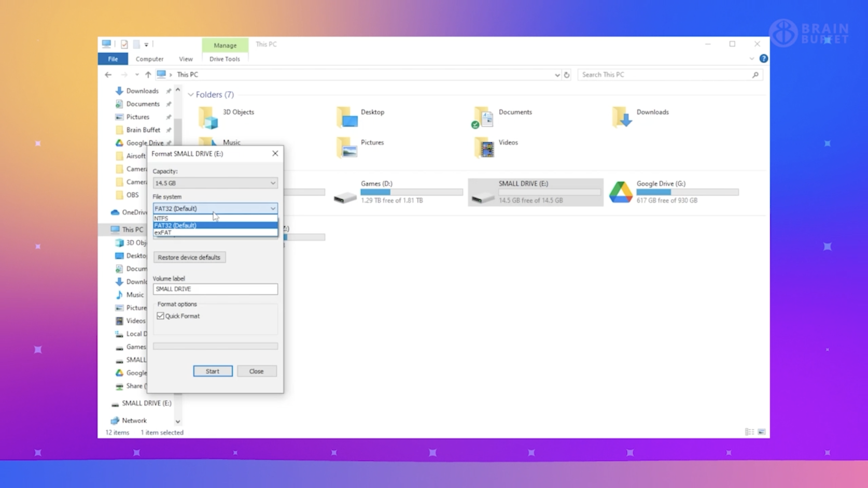Click the format progress bar
The image size is (868, 488).
215,346
